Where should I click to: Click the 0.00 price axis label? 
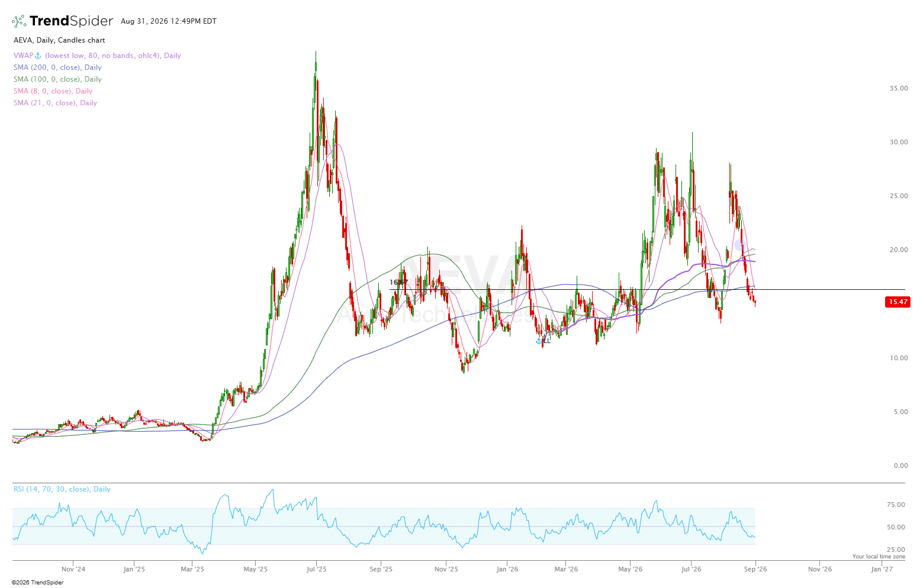click(x=901, y=466)
